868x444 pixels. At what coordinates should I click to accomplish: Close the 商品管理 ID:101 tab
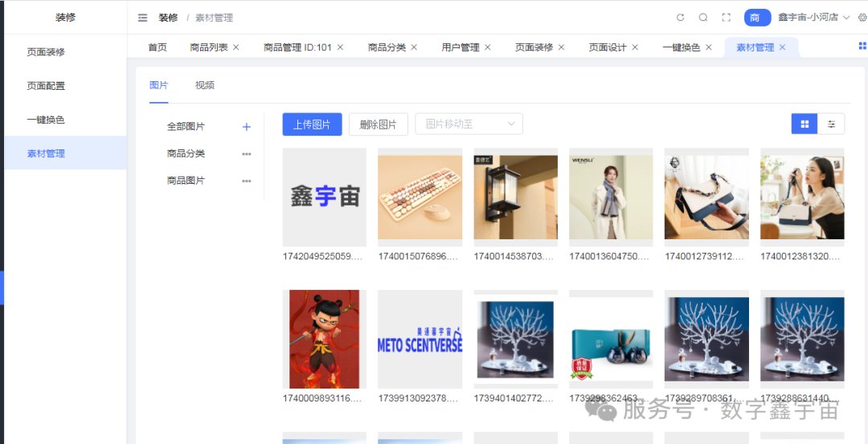(341, 47)
